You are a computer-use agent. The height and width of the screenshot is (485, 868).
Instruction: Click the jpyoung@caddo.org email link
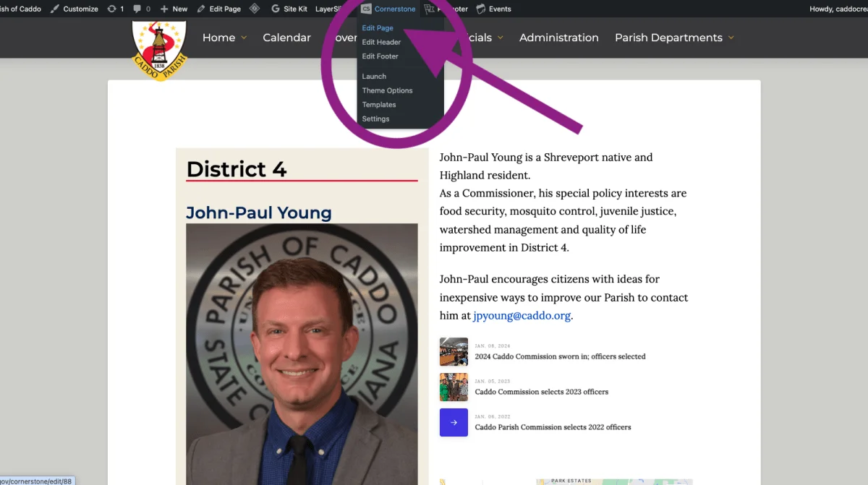(x=522, y=316)
